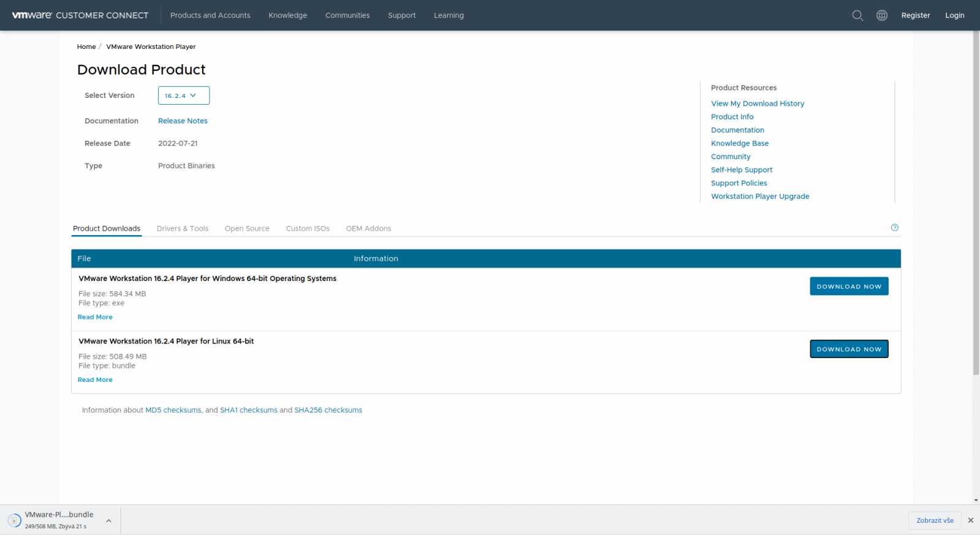Click the Information column header
980x535 pixels.
coord(376,259)
